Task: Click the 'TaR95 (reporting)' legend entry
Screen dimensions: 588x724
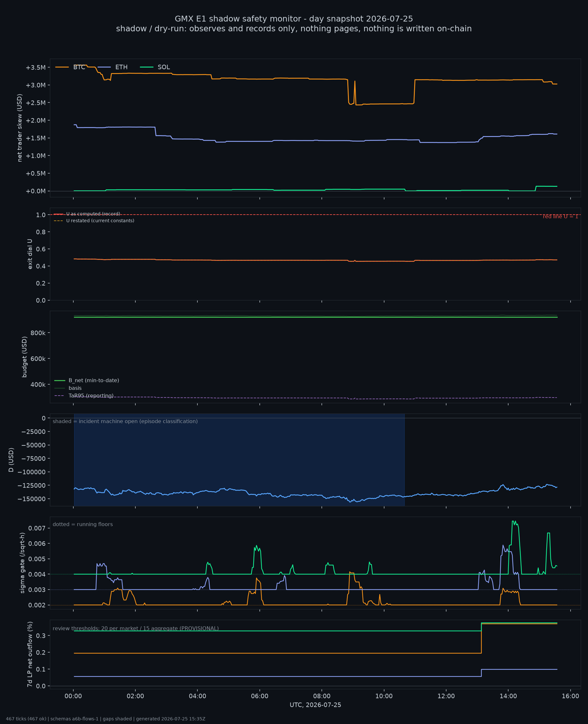Action: (x=84, y=396)
